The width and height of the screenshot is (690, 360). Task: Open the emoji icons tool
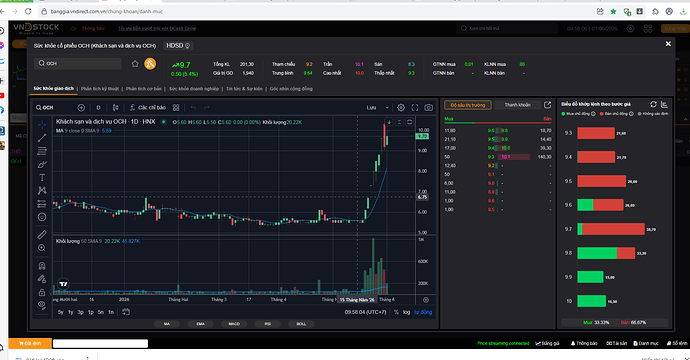(42, 217)
